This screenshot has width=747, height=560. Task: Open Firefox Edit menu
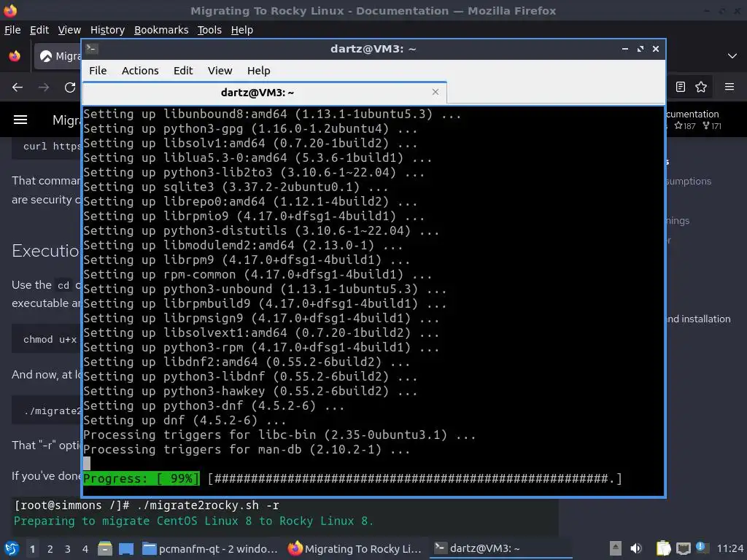click(x=39, y=30)
